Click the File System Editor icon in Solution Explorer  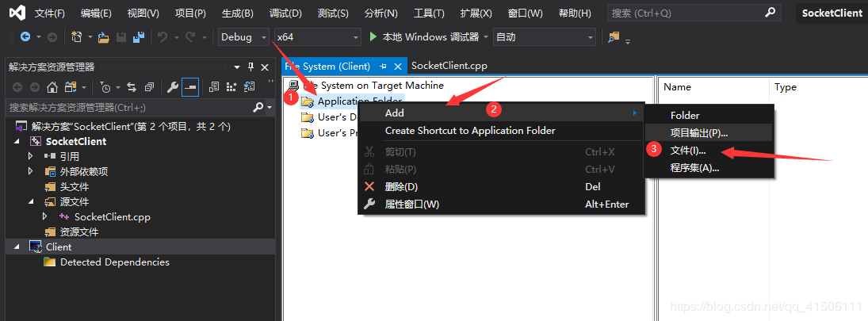coord(214,87)
